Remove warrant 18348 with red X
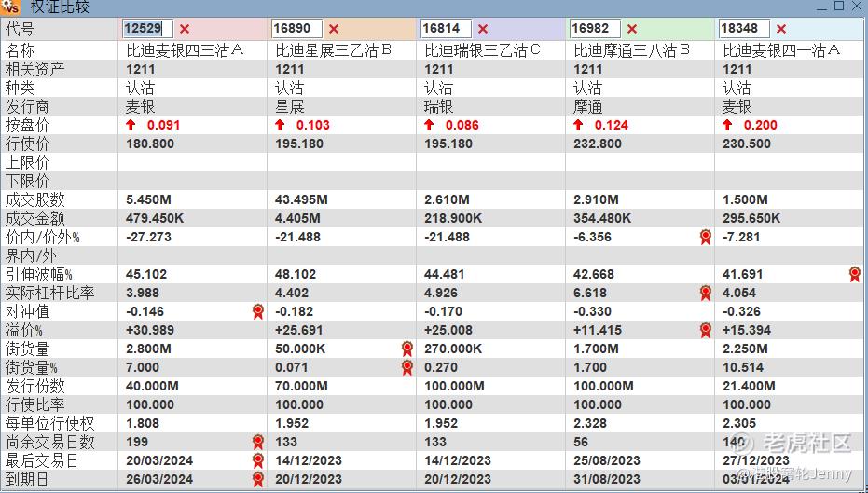 tap(781, 29)
